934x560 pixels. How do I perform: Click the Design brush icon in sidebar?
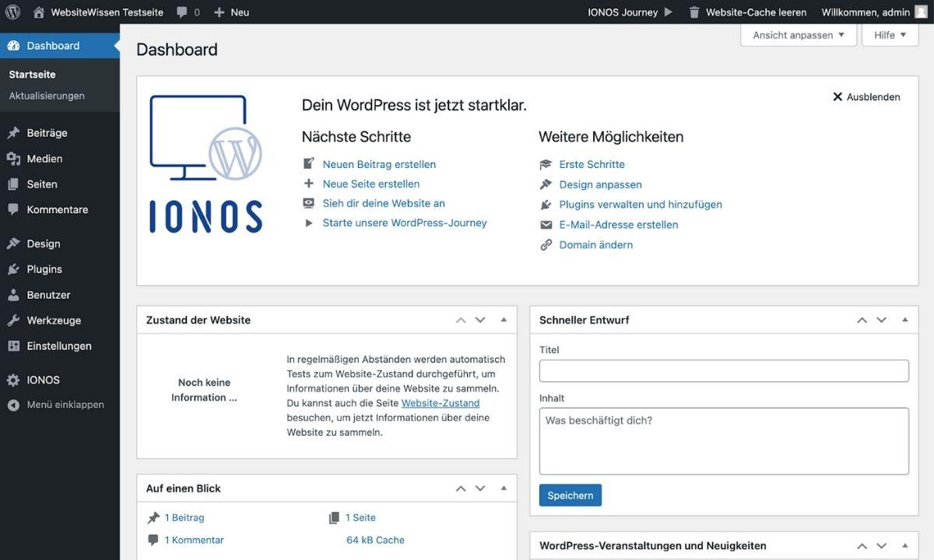(x=13, y=243)
